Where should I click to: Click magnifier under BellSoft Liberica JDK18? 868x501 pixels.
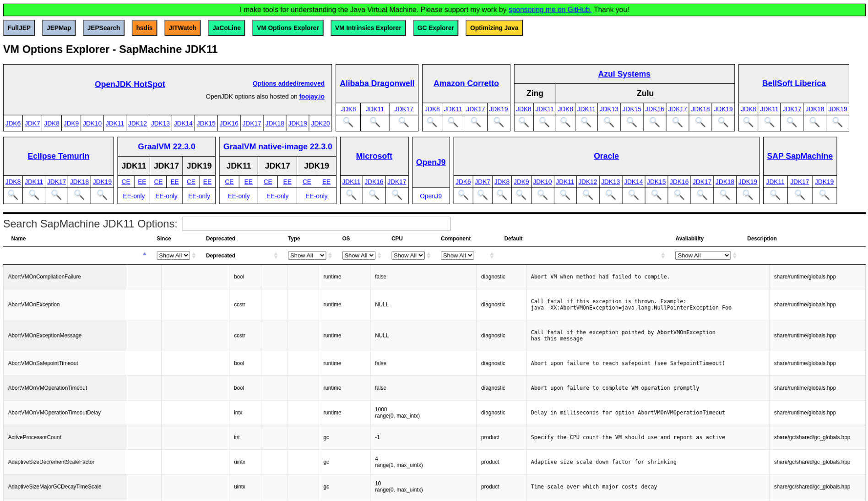point(814,122)
